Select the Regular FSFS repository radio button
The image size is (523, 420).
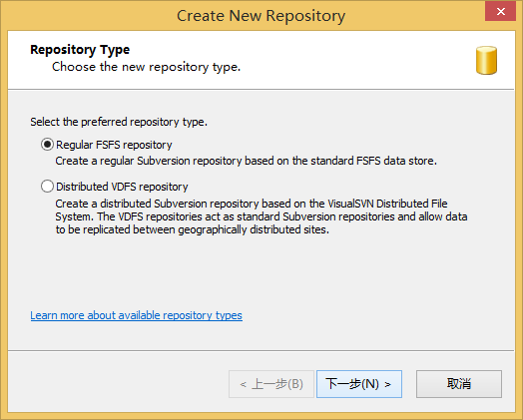click(x=47, y=145)
